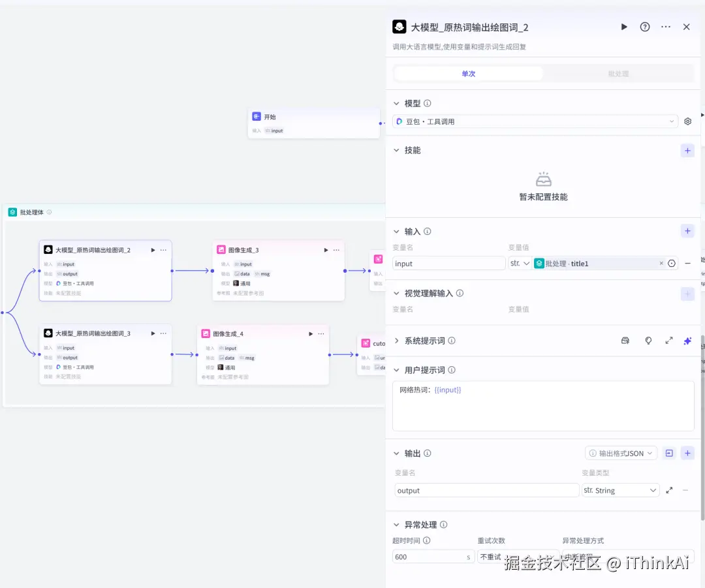Screen dimensions: 705x588
Task: Run 图像生成_3 node
Action: pos(326,250)
